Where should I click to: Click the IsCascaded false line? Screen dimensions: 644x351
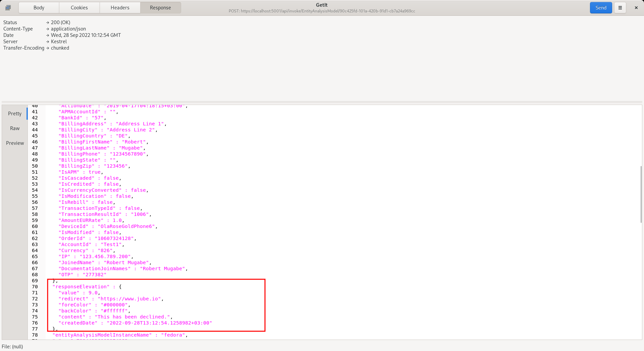click(x=90, y=178)
